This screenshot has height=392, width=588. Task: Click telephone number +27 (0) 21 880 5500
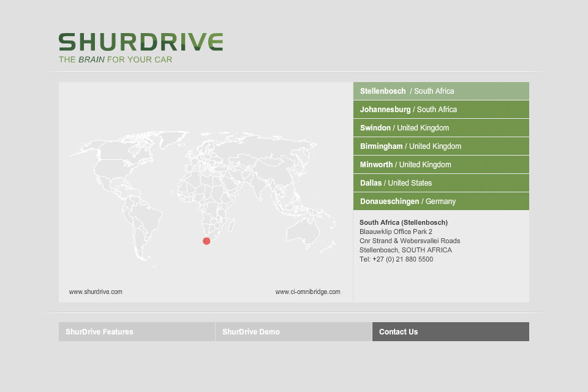[x=403, y=259]
